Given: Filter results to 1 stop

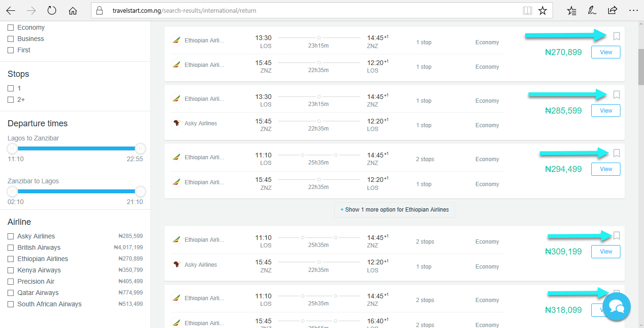Looking at the screenshot, I should (x=11, y=88).
